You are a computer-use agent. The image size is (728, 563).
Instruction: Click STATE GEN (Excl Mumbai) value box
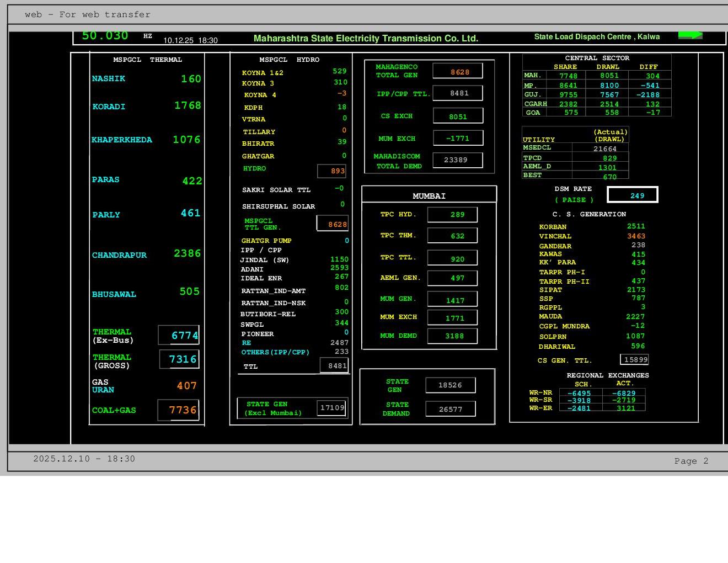[332, 408]
